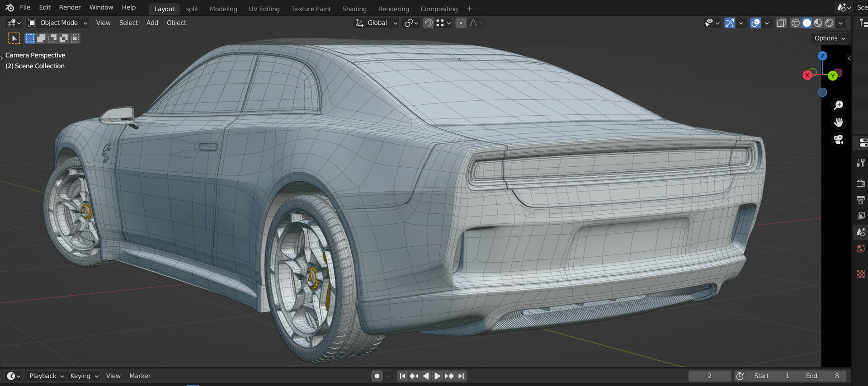868x386 pixels.
Task: Open the Help menu
Action: coord(129,7)
